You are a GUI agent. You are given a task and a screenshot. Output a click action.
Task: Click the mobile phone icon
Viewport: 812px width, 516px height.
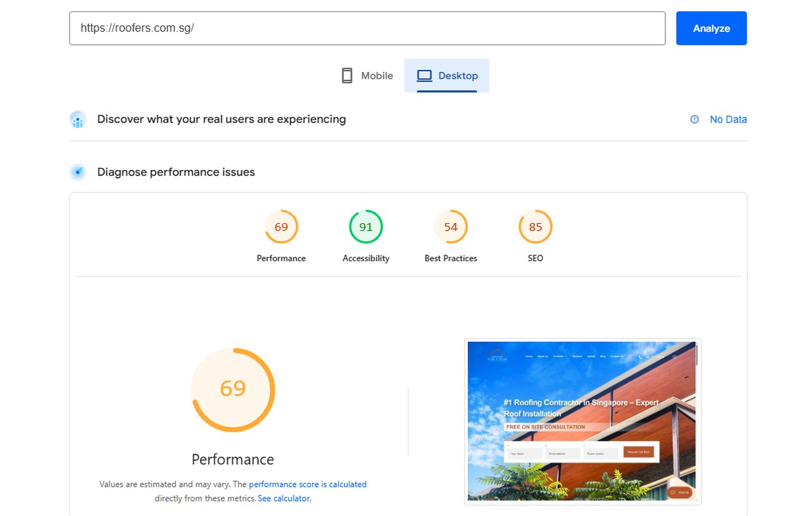[x=347, y=76]
